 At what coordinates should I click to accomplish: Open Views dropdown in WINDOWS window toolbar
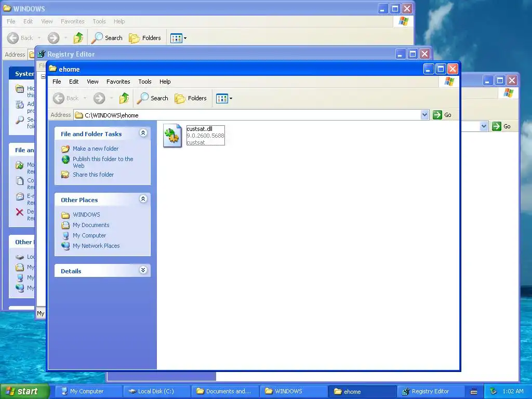click(179, 38)
